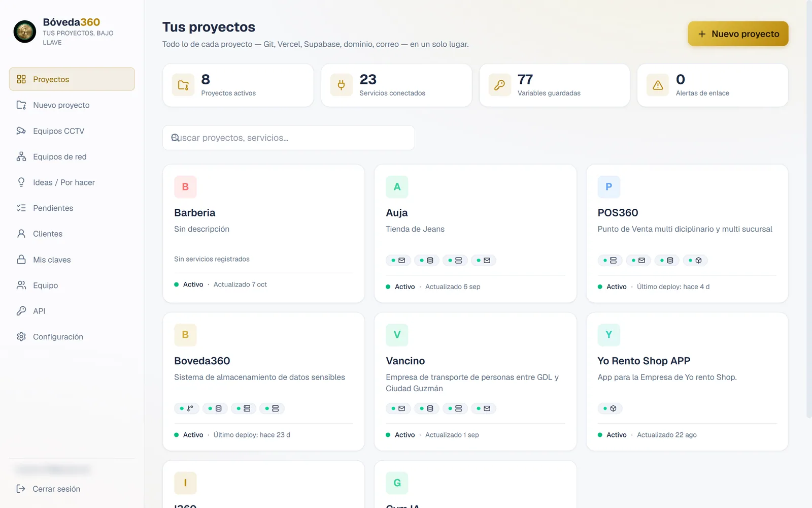Click the folder icon on Proyectos activos card
Viewport: 812px width, 508px height.
tap(183, 85)
